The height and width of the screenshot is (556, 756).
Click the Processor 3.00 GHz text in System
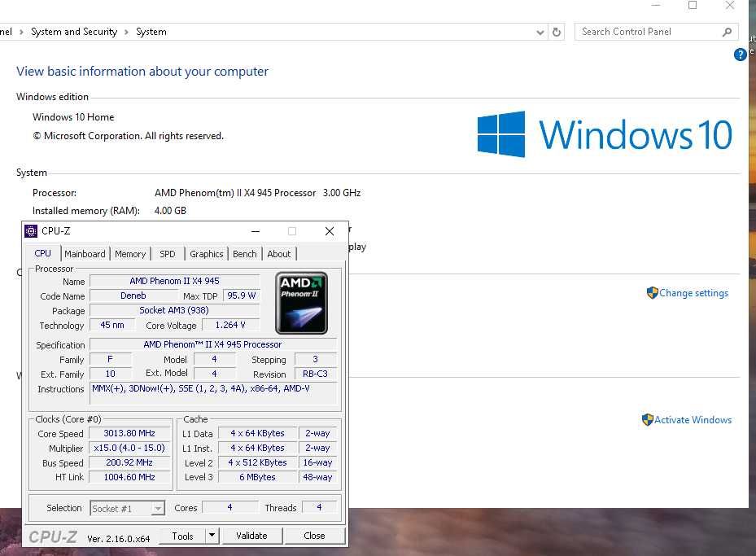pyautogui.click(x=342, y=193)
